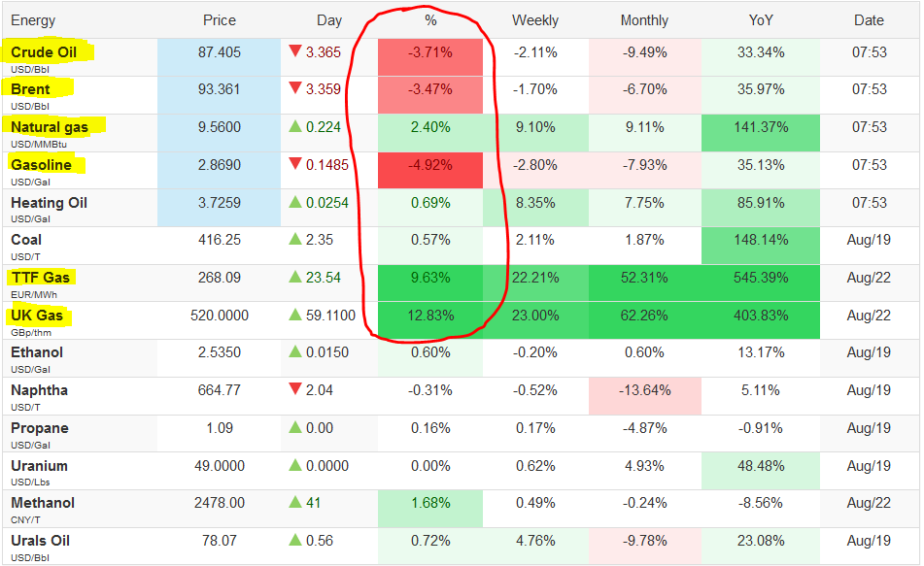Open the Naphtha commodity link
The width and height of the screenshot is (924, 566).
[x=40, y=390]
